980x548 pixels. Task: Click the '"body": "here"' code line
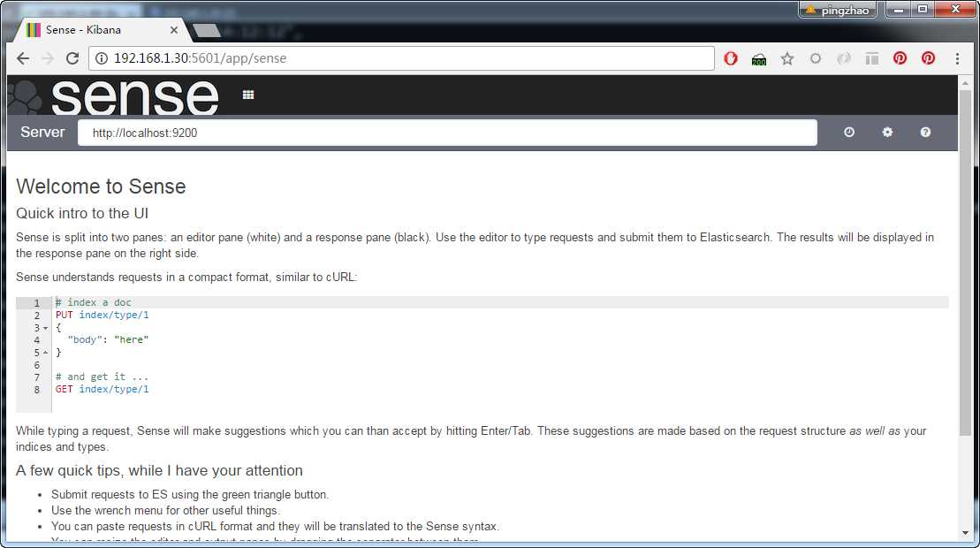108,340
